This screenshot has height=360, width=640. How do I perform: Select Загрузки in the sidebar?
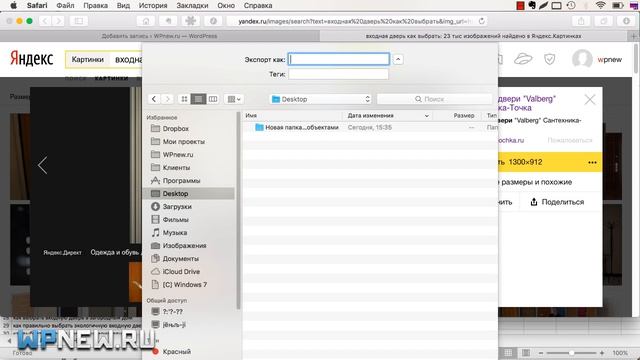[189, 207]
